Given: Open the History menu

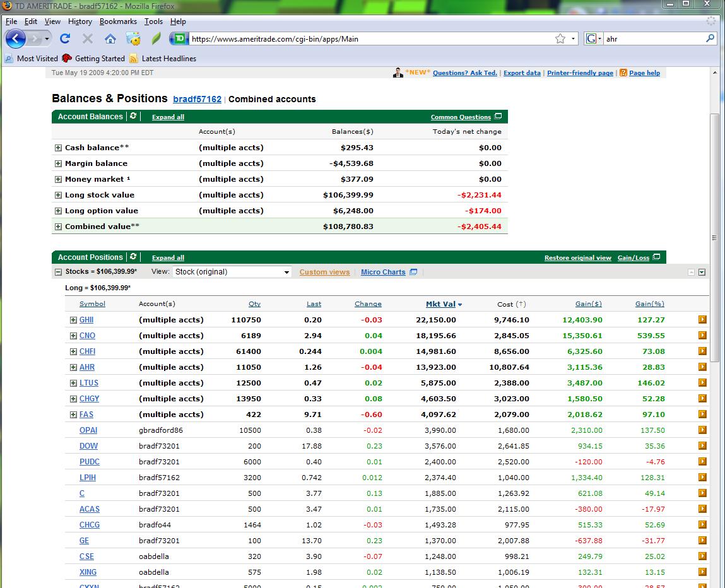Looking at the screenshot, I should (80, 21).
